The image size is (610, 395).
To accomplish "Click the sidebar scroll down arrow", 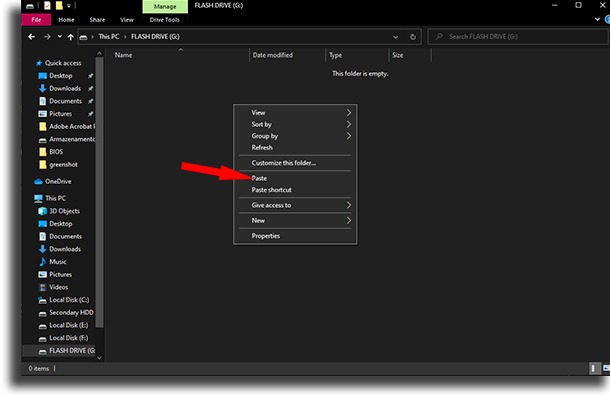I will click(x=99, y=358).
